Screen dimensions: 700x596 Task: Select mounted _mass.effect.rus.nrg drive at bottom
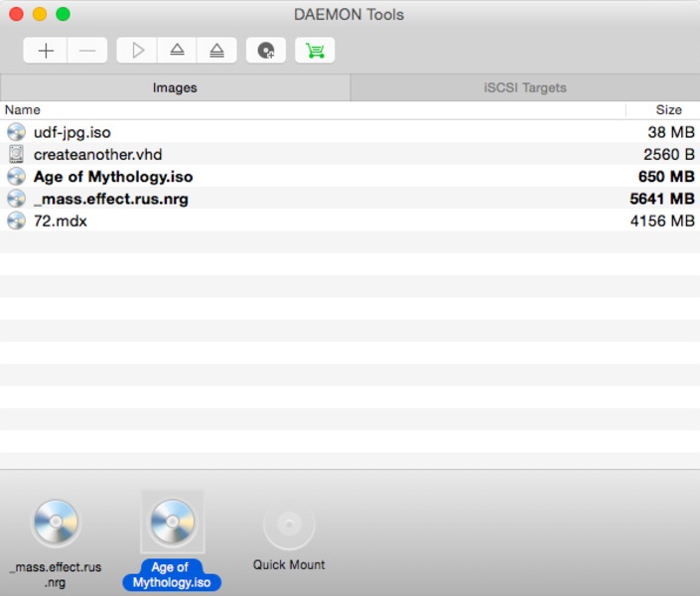(x=56, y=523)
